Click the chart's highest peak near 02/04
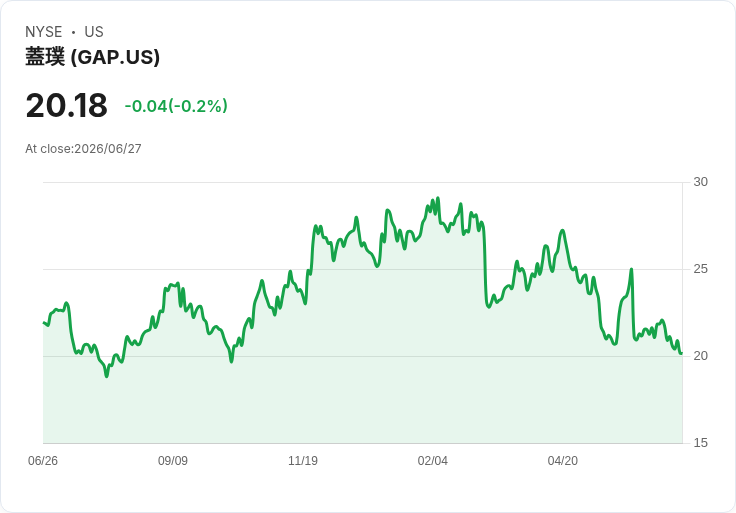Viewport: 736px width, 513px height. (438, 198)
